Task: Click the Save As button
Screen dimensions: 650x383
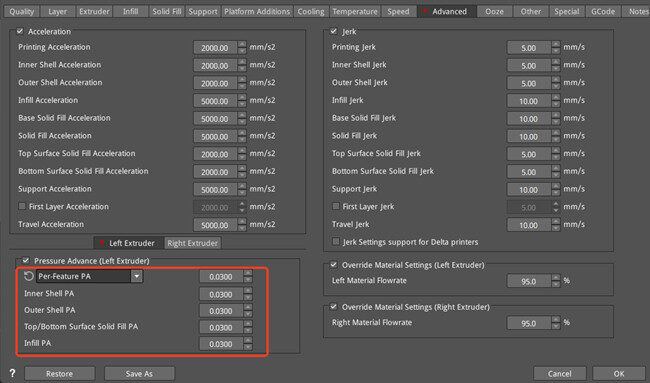Action: point(139,373)
